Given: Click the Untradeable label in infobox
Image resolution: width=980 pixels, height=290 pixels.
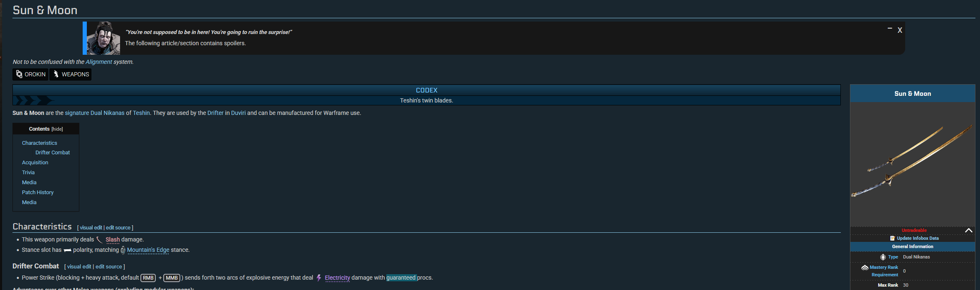Looking at the screenshot, I should click(914, 230).
